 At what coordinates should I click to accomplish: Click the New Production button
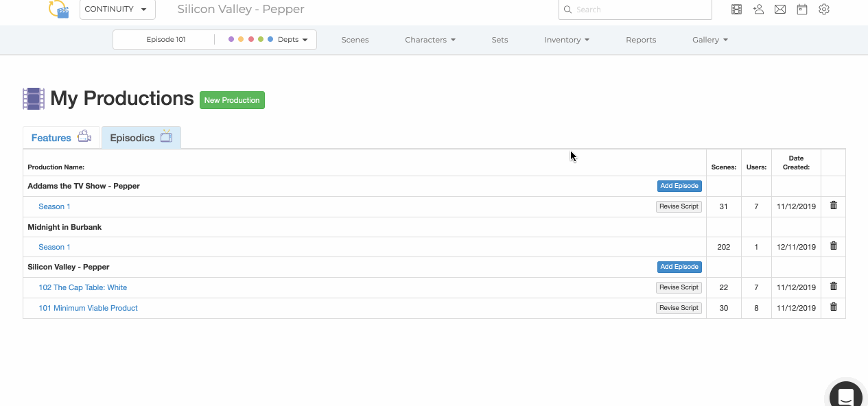(232, 100)
